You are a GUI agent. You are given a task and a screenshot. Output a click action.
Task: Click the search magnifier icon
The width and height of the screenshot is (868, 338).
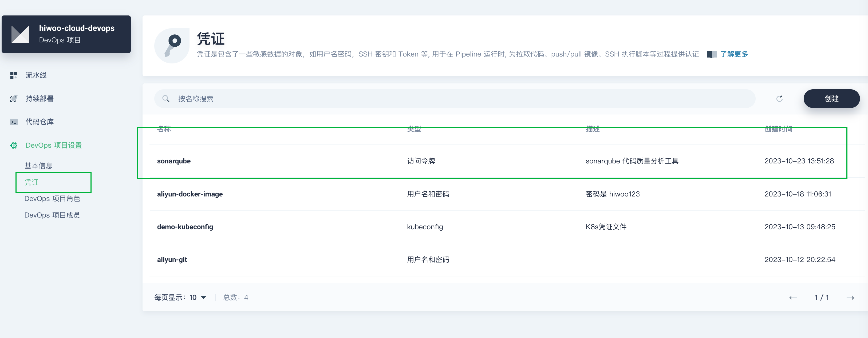click(x=166, y=99)
